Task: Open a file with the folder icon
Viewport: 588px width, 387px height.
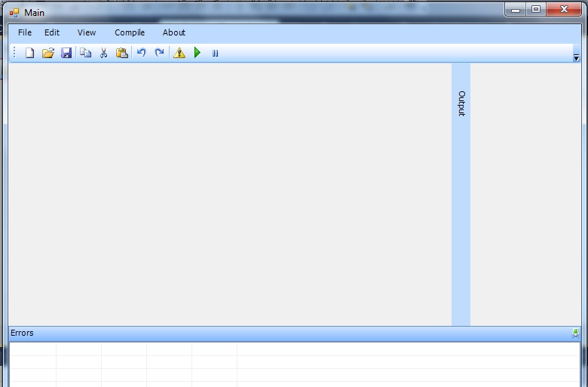Action: coord(48,53)
